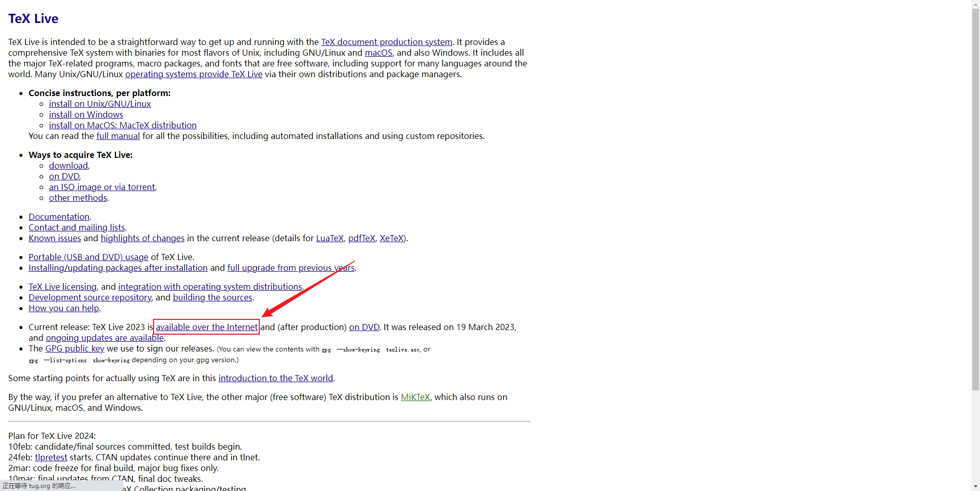Open full upgrade from previous years link

coord(291,268)
